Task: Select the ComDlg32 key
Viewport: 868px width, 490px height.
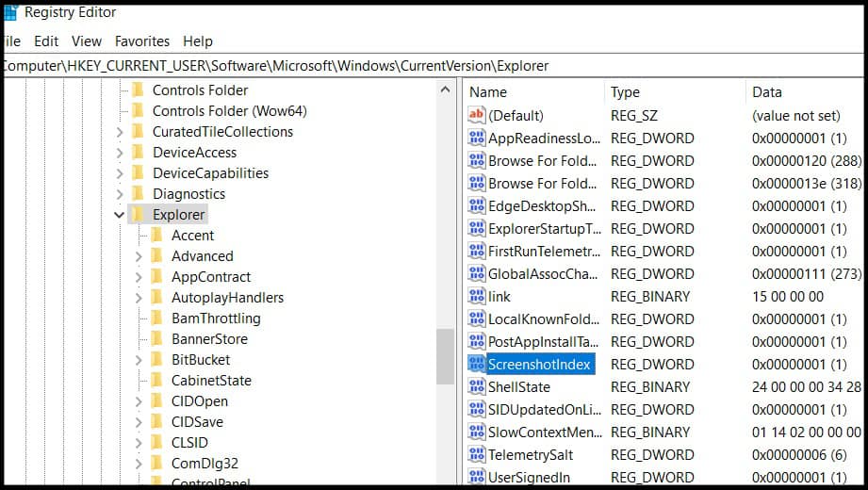Action: click(x=205, y=464)
